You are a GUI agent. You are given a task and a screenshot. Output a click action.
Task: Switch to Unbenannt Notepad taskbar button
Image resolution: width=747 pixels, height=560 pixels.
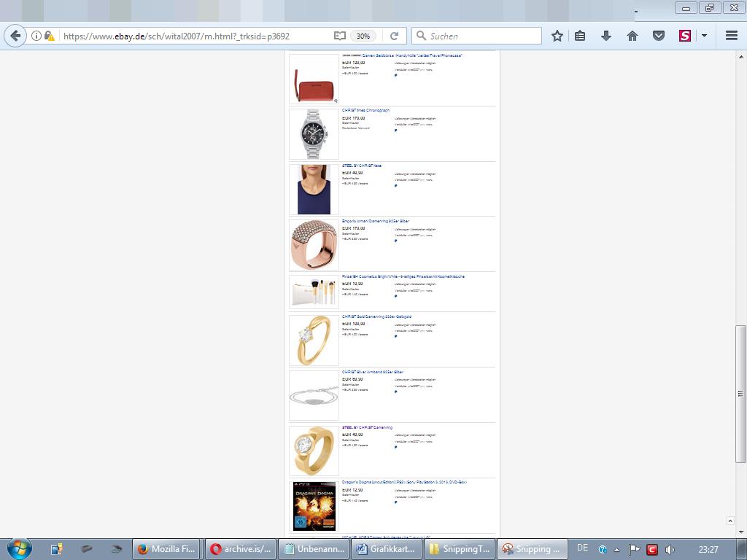coord(314,549)
